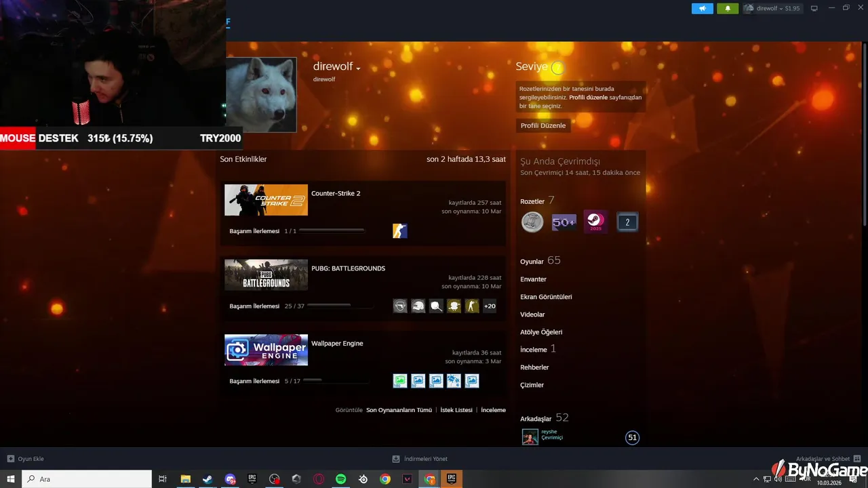Viewport: 868px width, 488px height.
Task: Open the Rehberler page
Action: (x=534, y=367)
